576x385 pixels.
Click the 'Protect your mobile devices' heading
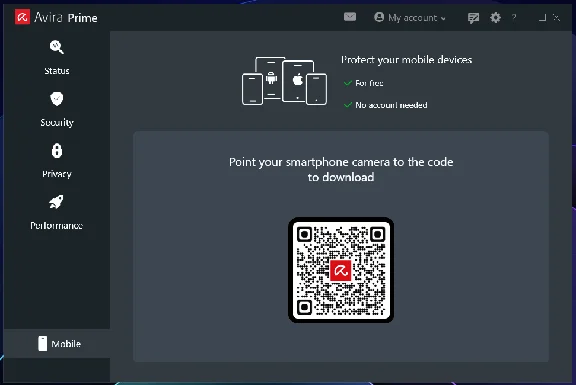(406, 60)
